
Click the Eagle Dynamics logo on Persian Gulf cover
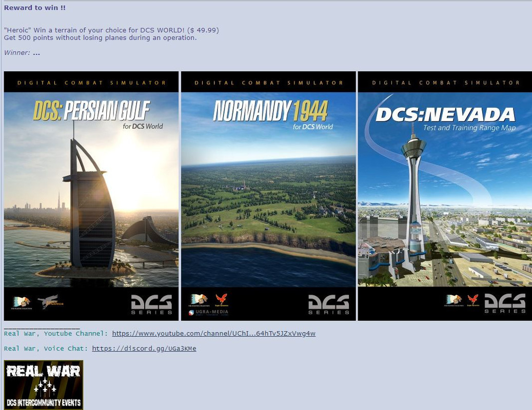(x=50, y=301)
